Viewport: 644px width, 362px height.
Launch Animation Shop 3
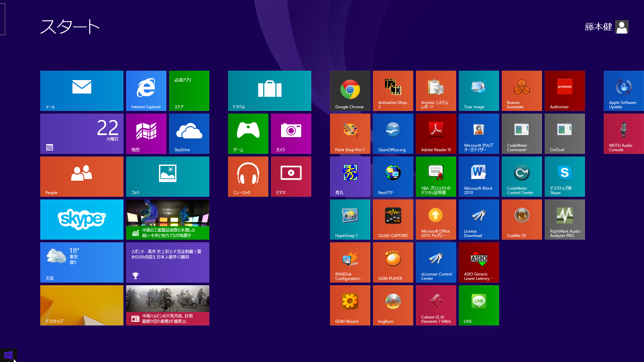coord(393,91)
